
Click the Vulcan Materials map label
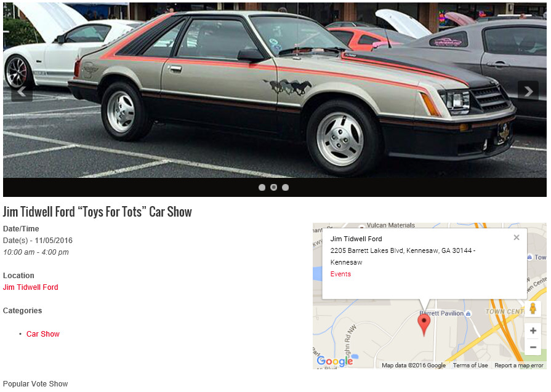pyautogui.click(x=391, y=225)
